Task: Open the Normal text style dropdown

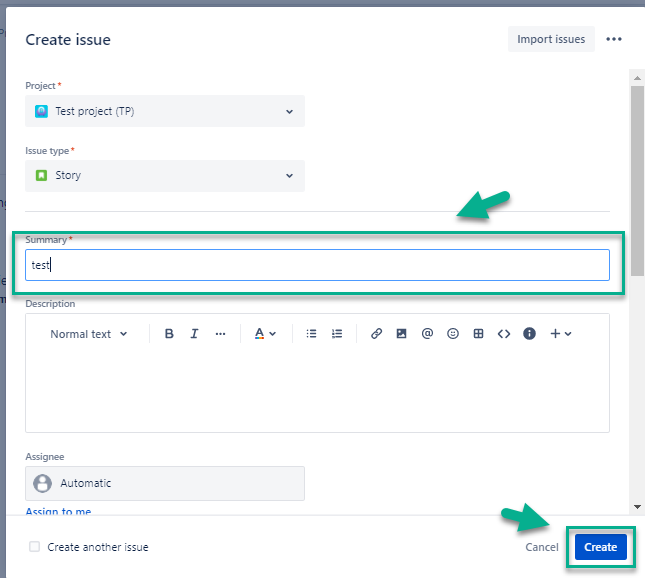Action: point(89,334)
